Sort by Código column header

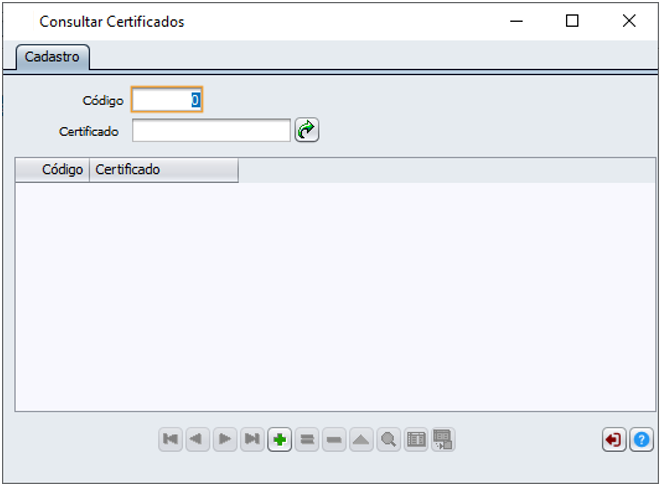52,170
